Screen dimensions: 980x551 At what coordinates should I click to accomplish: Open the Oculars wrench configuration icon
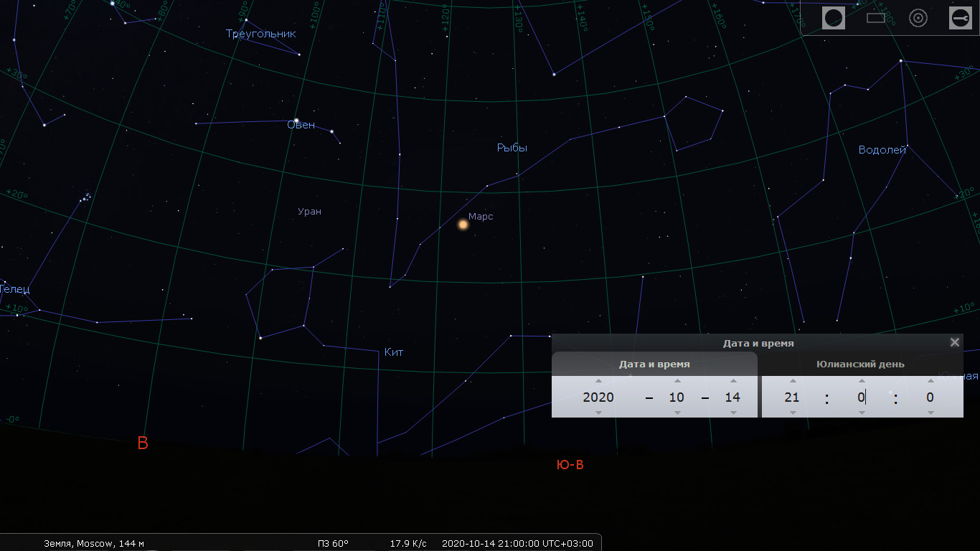pyautogui.click(x=961, y=18)
